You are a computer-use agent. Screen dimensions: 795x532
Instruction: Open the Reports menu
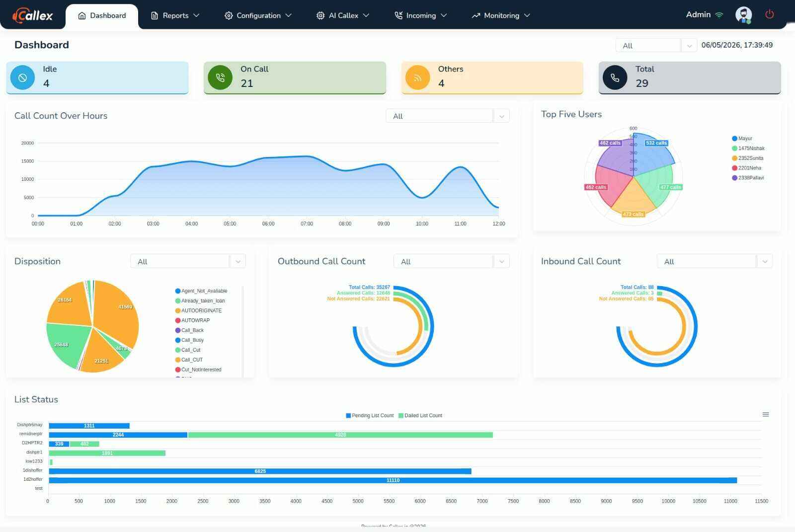pos(175,15)
